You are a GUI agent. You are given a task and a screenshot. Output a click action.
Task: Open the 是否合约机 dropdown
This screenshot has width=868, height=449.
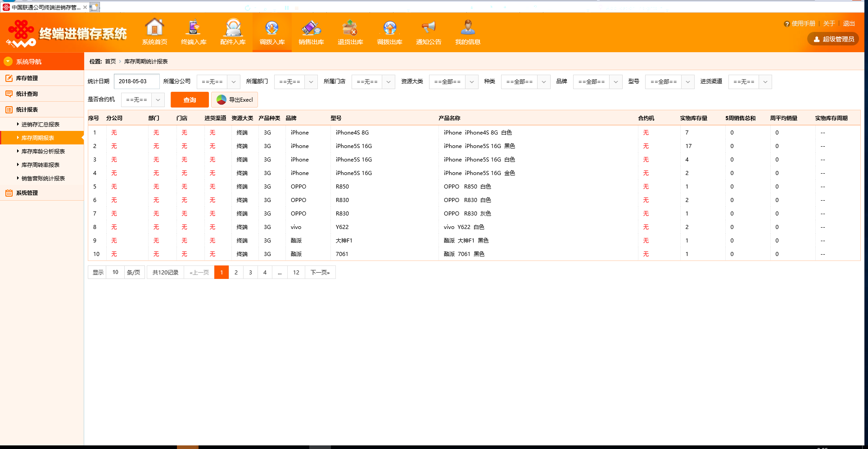[143, 100]
